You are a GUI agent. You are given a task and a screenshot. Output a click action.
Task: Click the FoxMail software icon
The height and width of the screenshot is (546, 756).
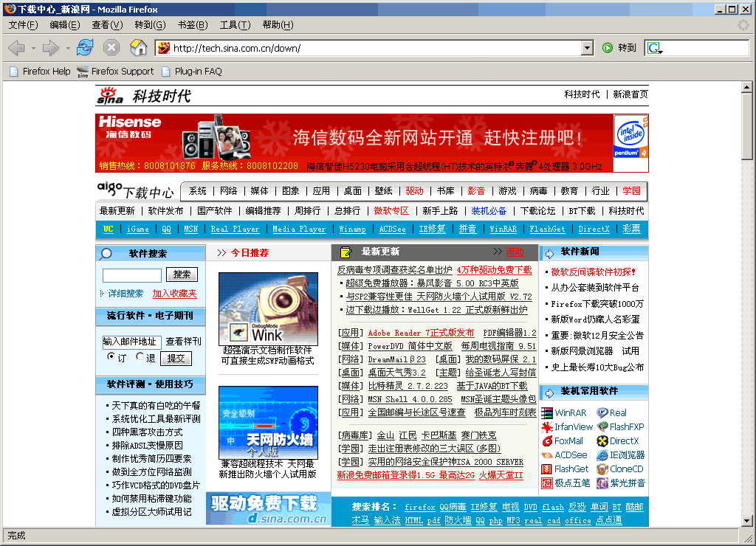click(547, 441)
